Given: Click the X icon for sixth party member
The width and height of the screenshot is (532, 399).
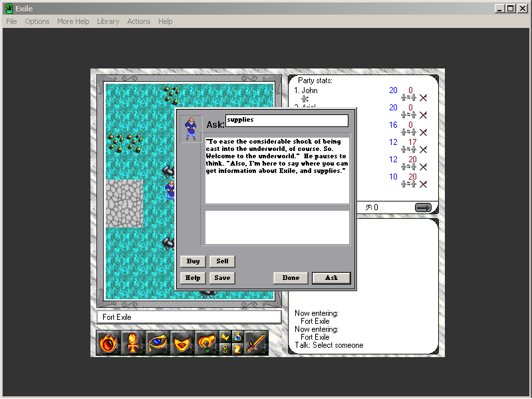Looking at the screenshot, I should 423,185.
